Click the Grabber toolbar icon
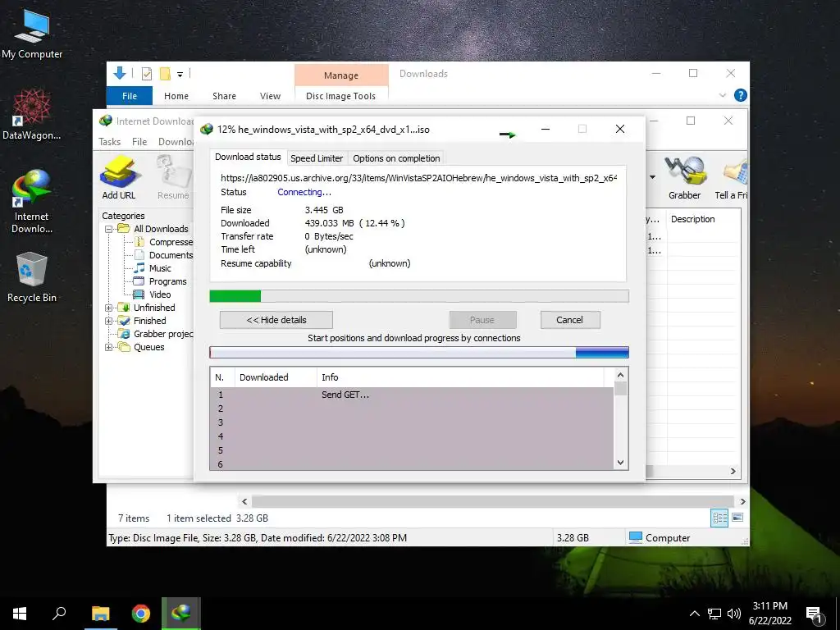 [x=684, y=177]
